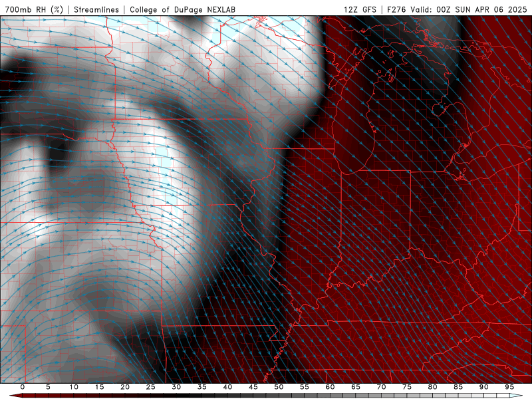Image resolution: width=532 pixels, height=399 pixels.
Task: Select the "70" value on the colorbar scale
Action: (381, 387)
